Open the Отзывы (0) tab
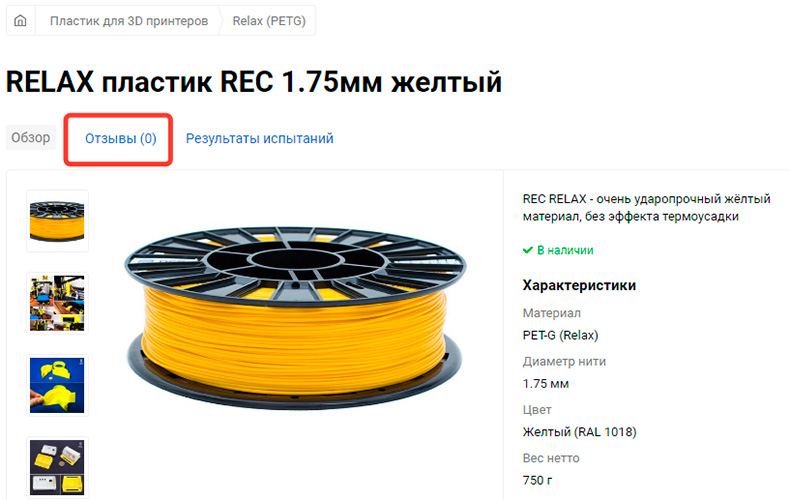789x500 pixels. 120,138
